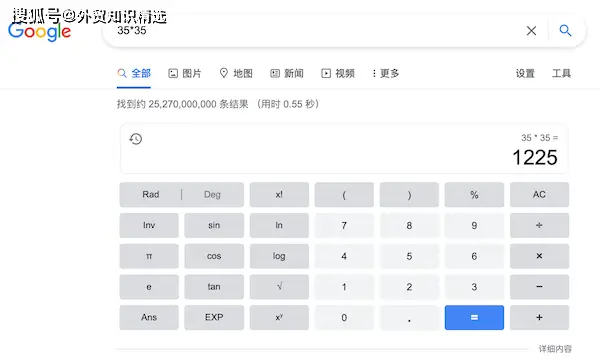Tap the EXP exponent key

(214, 317)
